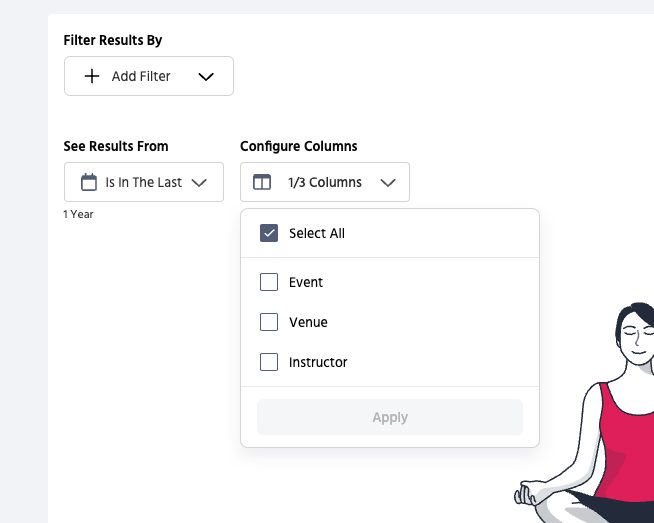Click the columns layout icon
654x523 pixels.
pyautogui.click(x=262, y=182)
